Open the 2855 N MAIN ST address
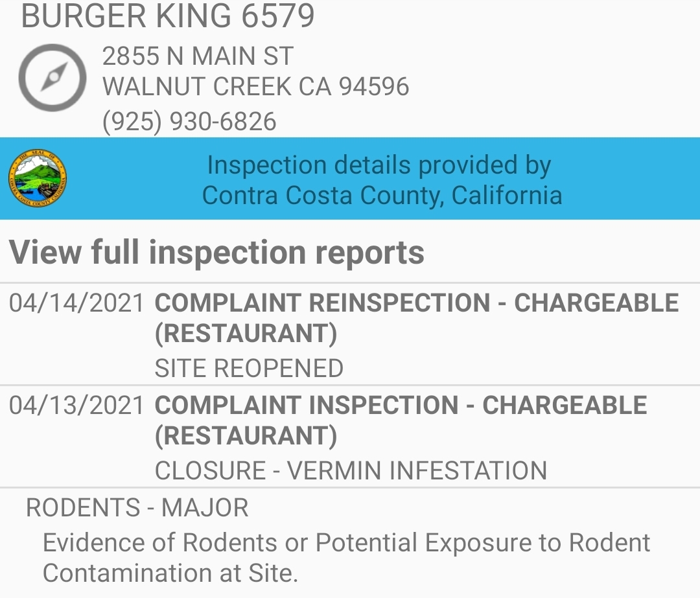Viewport: 700px width, 598px height. coord(198,56)
